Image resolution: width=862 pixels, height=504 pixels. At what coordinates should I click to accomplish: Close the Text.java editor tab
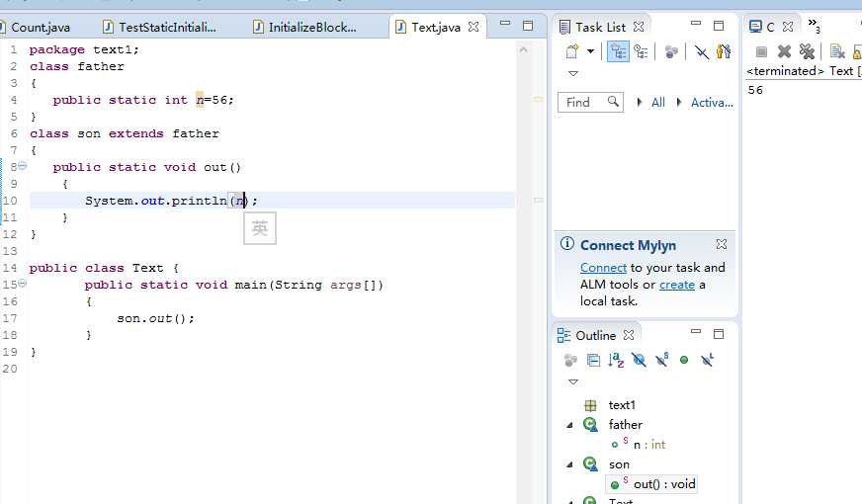pyautogui.click(x=474, y=27)
